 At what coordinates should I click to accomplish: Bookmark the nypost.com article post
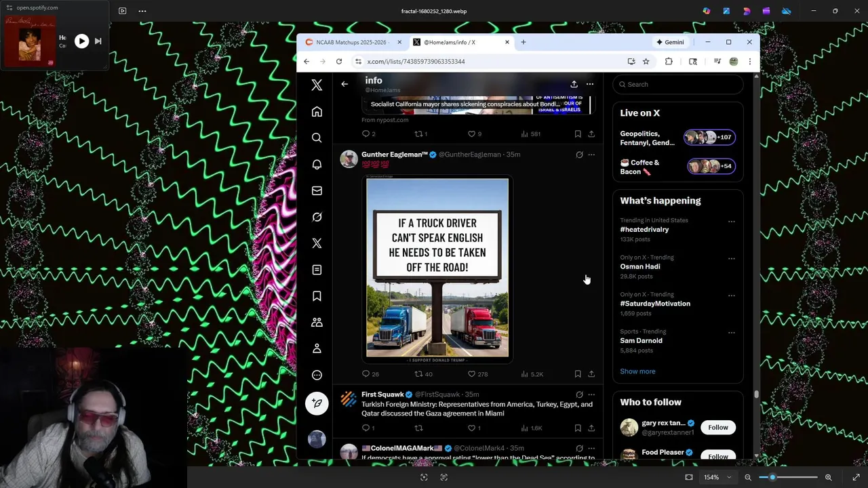[x=578, y=134]
